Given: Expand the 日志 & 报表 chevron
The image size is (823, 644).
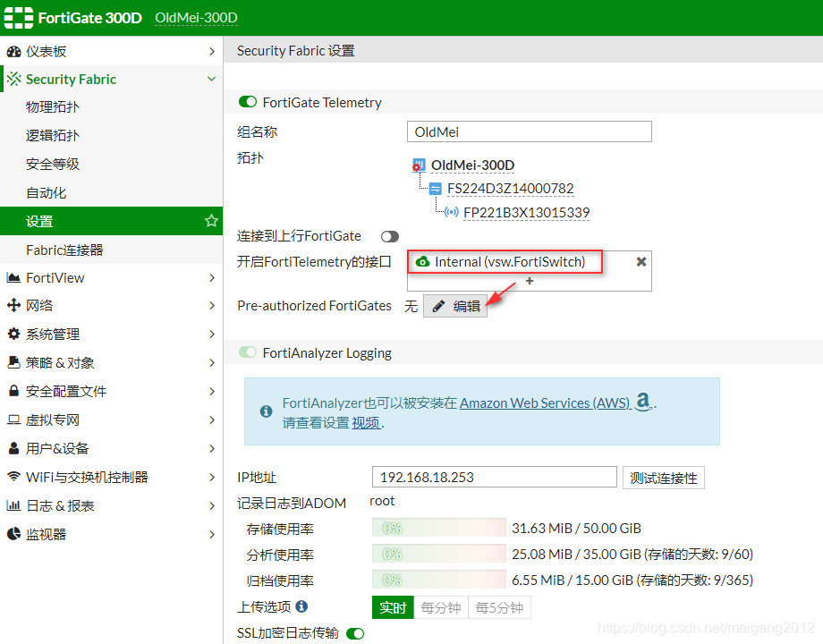Looking at the screenshot, I should tap(212, 506).
